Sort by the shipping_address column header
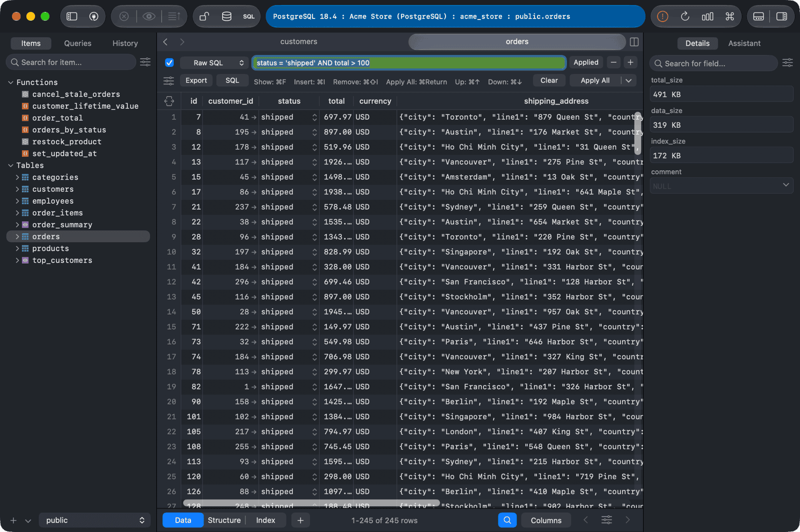This screenshot has width=800, height=532. coord(556,101)
